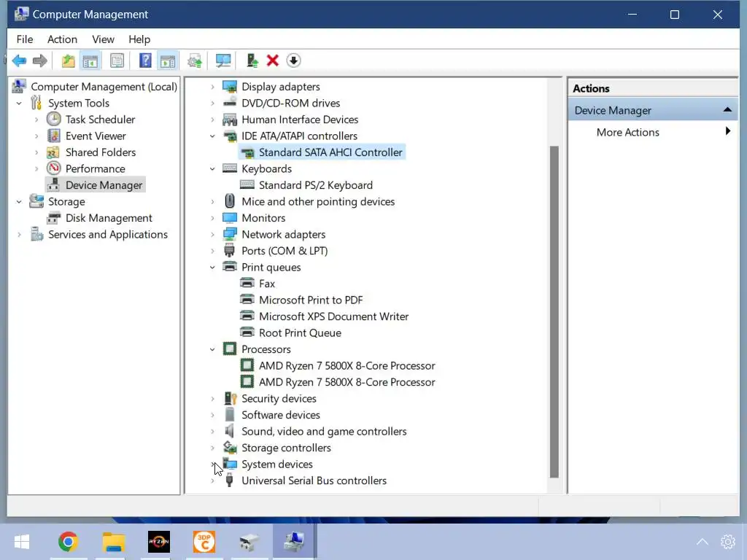Open the Help menu
Screen dimensions: 747x560
click(139, 39)
